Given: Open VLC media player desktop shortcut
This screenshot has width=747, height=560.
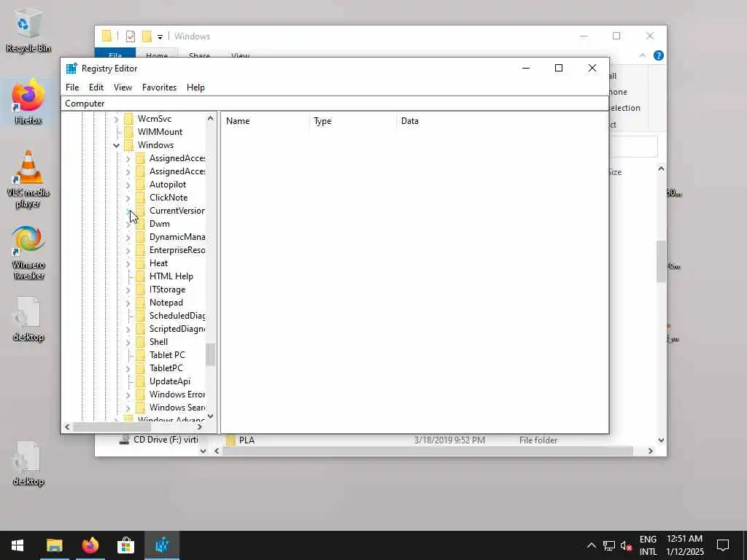Looking at the screenshot, I should pyautogui.click(x=28, y=179).
